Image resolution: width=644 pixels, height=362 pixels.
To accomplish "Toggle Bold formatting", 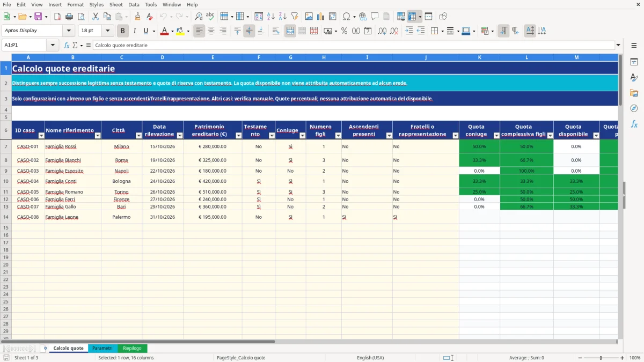I will tap(123, 31).
